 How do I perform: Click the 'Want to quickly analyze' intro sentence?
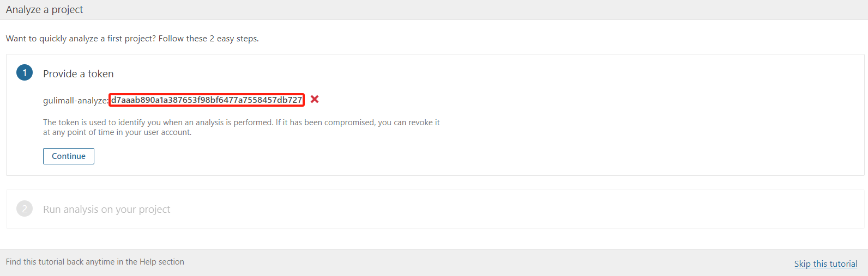[x=132, y=38]
